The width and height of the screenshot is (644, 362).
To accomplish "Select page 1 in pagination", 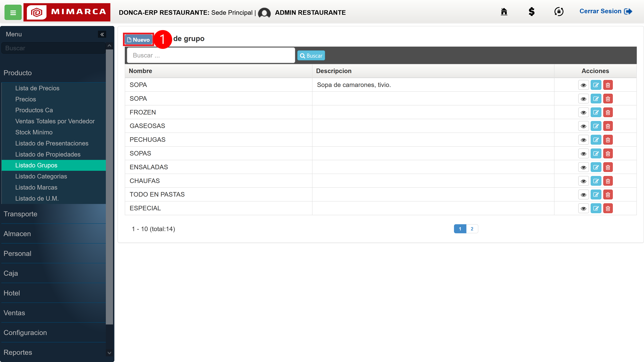I will (x=460, y=229).
